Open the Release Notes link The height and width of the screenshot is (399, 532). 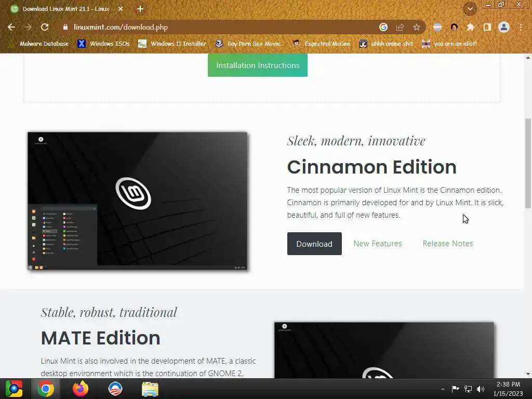pyautogui.click(x=447, y=244)
